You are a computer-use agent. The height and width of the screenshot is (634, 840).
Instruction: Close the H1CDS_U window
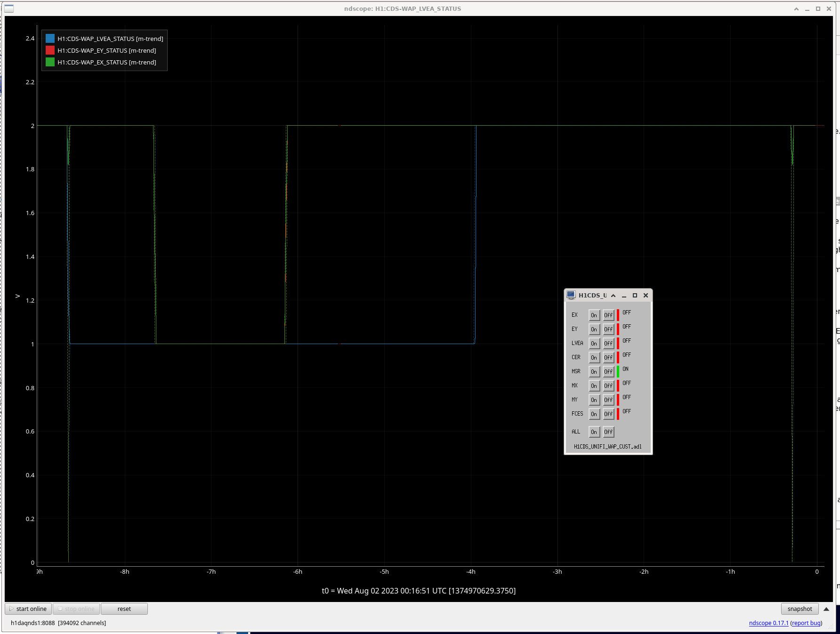[646, 296]
